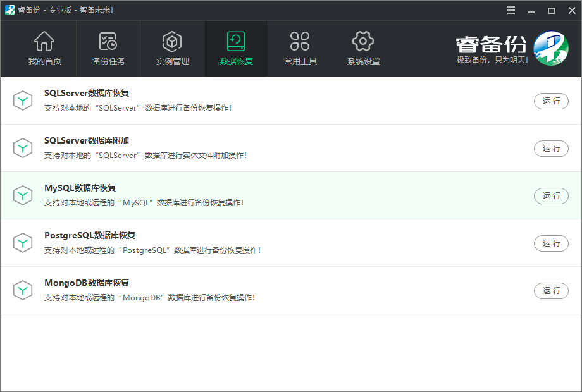Click the app icon in title bar
This screenshot has height=392, width=582.
pos(10,10)
